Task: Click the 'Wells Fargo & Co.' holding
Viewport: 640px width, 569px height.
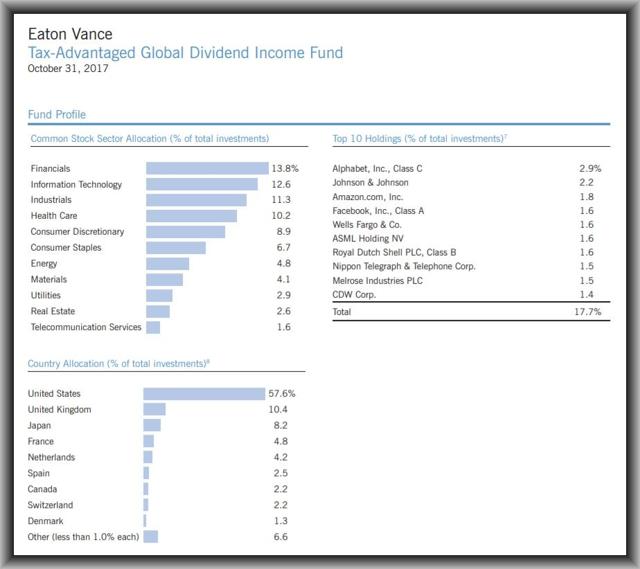Action: click(367, 224)
